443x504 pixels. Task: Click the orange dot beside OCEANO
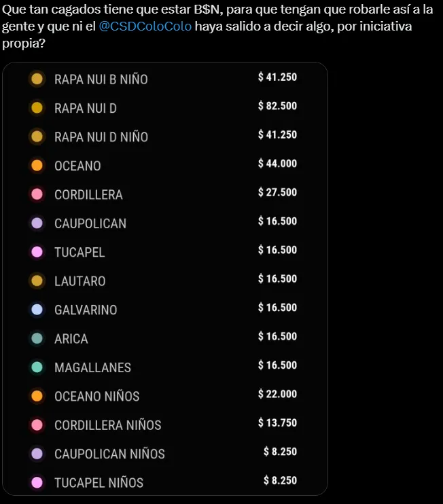(x=37, y=166)
